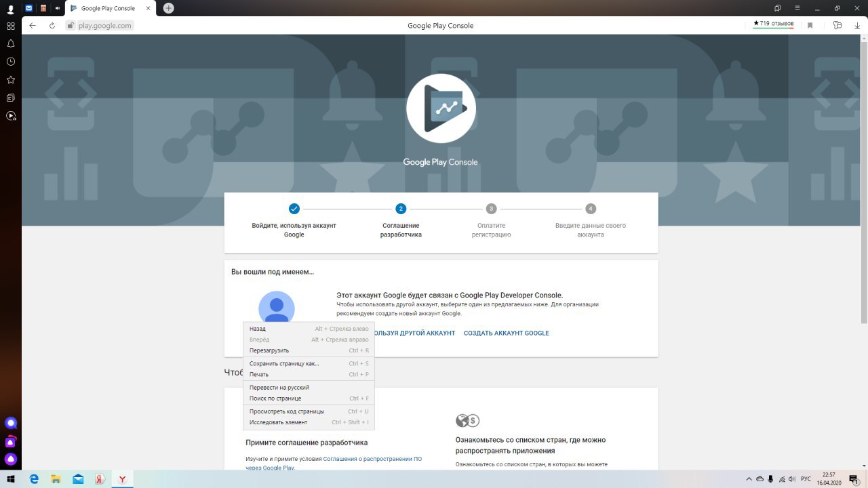
Task: Open the services grid icon in the browser sidebar
Action: [x=11, y=26]
